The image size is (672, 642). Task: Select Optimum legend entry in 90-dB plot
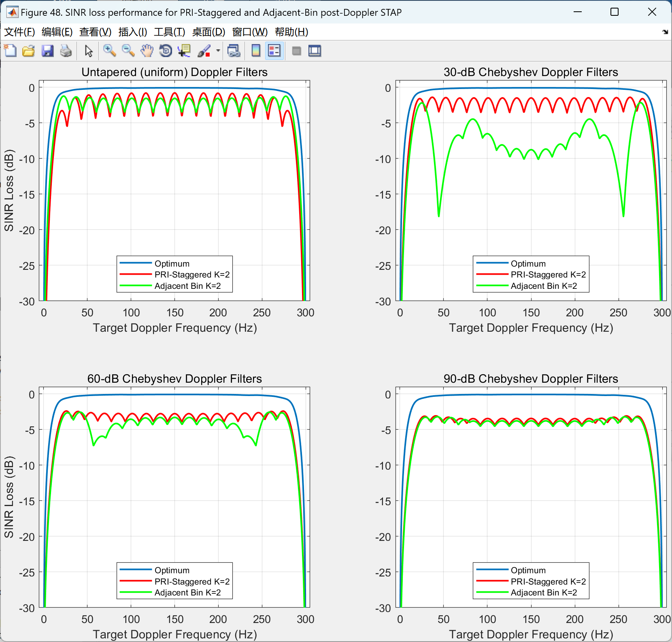tap(528, 570)
